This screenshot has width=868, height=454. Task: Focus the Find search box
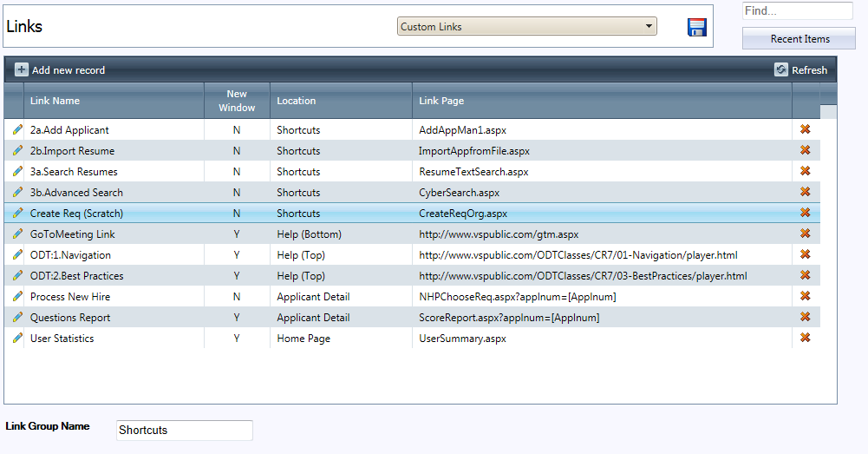[x=797, y=11]
